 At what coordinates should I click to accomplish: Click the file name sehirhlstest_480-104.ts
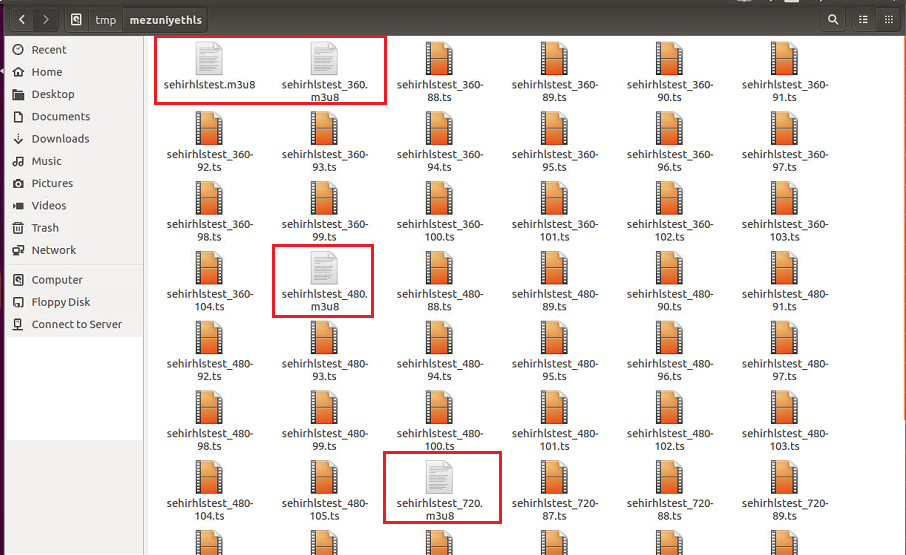209,509
